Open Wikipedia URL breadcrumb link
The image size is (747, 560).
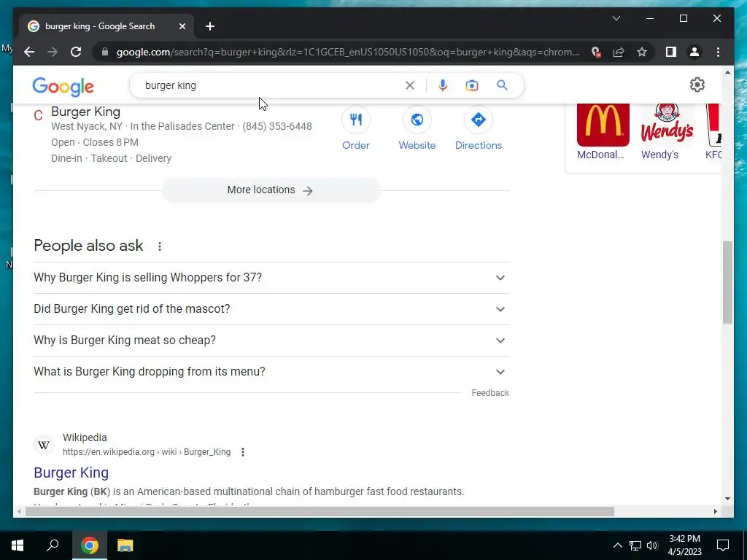tap(147, 452)
